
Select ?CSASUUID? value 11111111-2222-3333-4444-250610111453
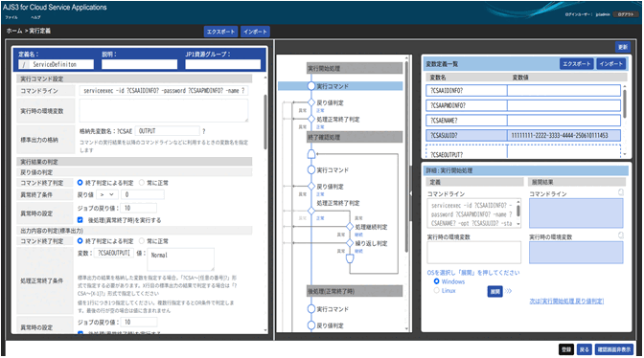563,135
